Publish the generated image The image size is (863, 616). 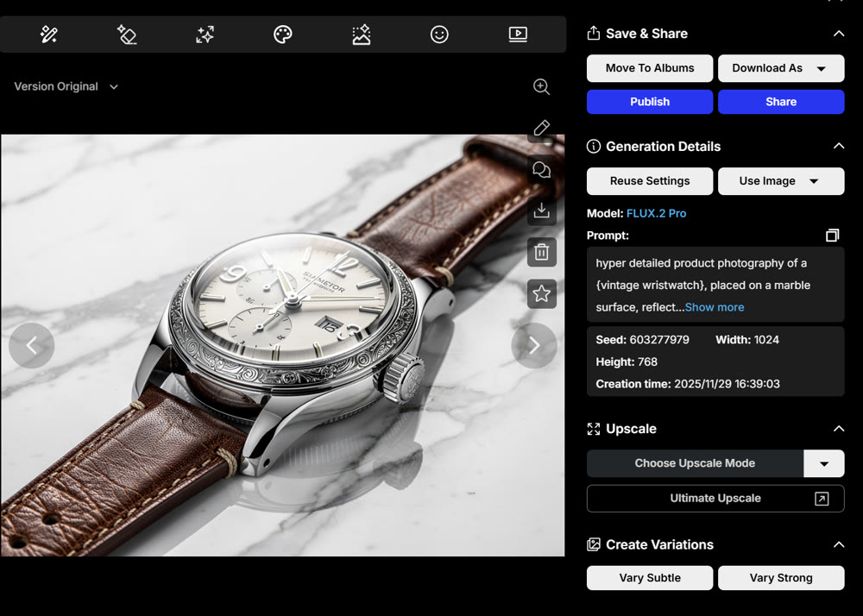(x=649, y=101)
